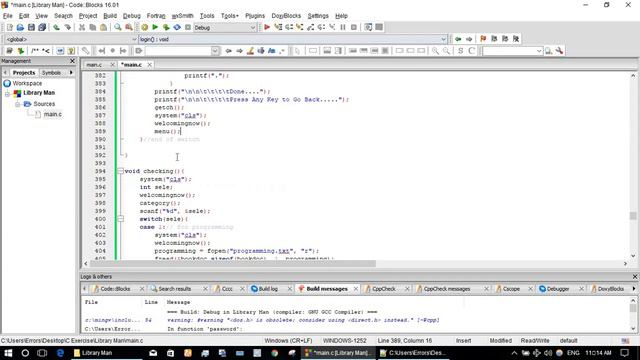Image resolution: width=640 pixels, height=360 pixels.
Task: Fold the switch(sele) block at line 400
Action: click(x=120, y=219)
